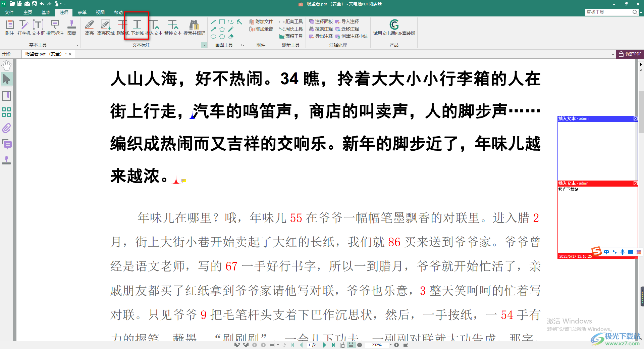
Task: Click 导出注释 export comments
Action: 321,36
